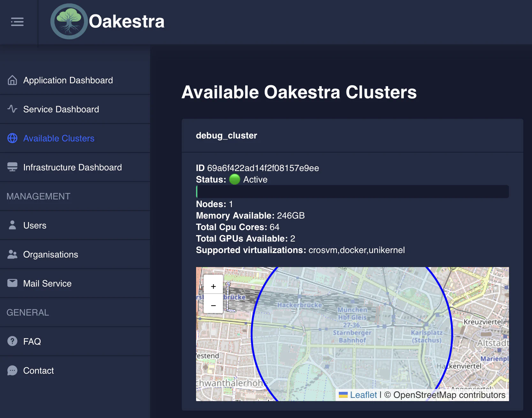Go to the Mail Service page
The width and height of the screenshot is (532, 418).
pyautogui.click(x=47, y=283)
